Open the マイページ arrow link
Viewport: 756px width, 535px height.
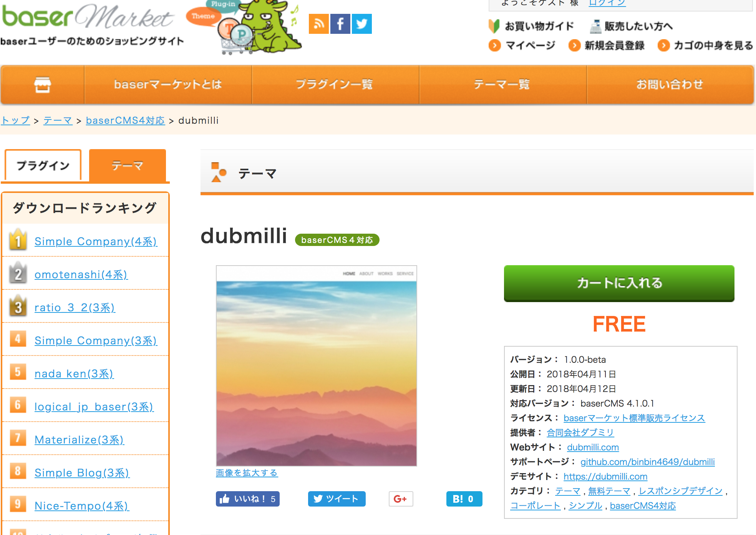[522, 45]
